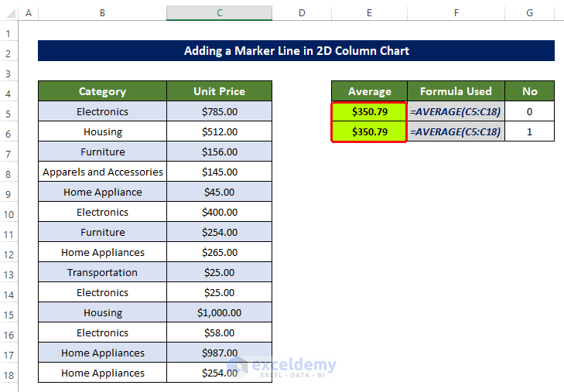Select column G header
The image size is (564, 392).
click(x=529, y=13)
